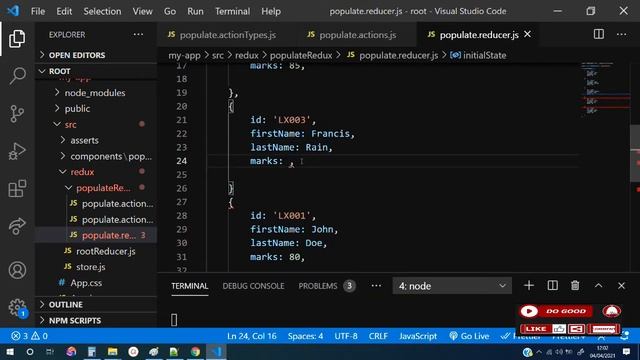Expand node_modules folder
The height and width of the screenshot is (360, 640).
(x=95, y=93)
